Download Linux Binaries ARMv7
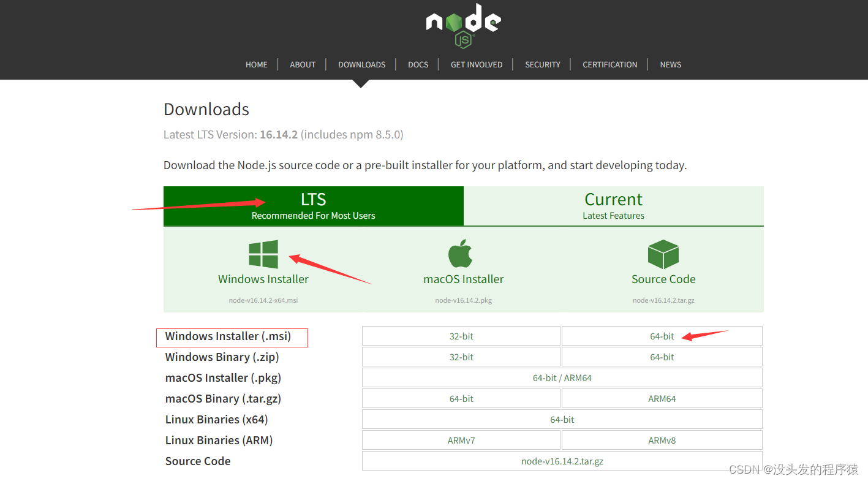 click(x=461, y=440)
